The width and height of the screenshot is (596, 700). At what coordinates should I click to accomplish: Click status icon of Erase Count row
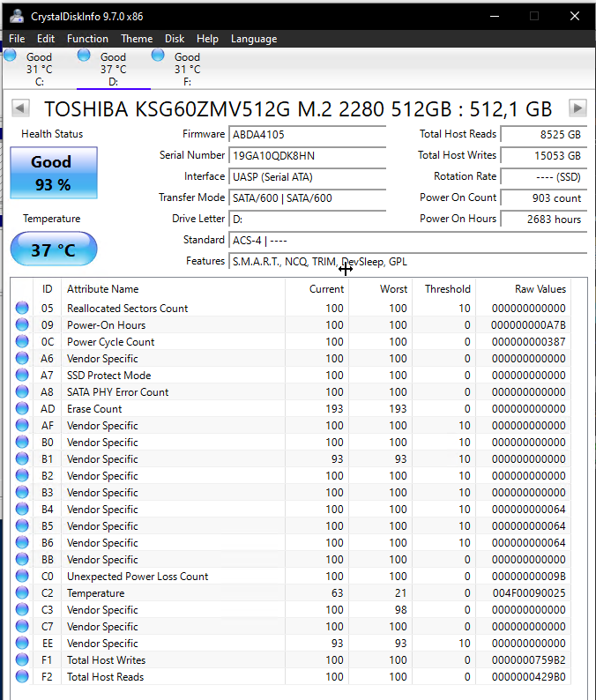pyautogui.click(x=22, y=408)
